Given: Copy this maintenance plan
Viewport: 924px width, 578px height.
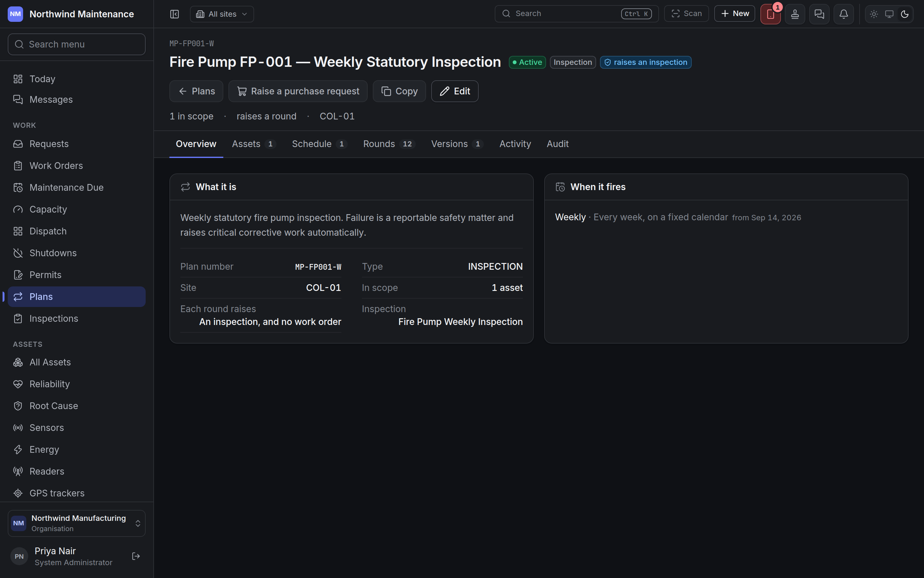Looking at the screenshot, I should pyautogui.click(x=399, y=91).
